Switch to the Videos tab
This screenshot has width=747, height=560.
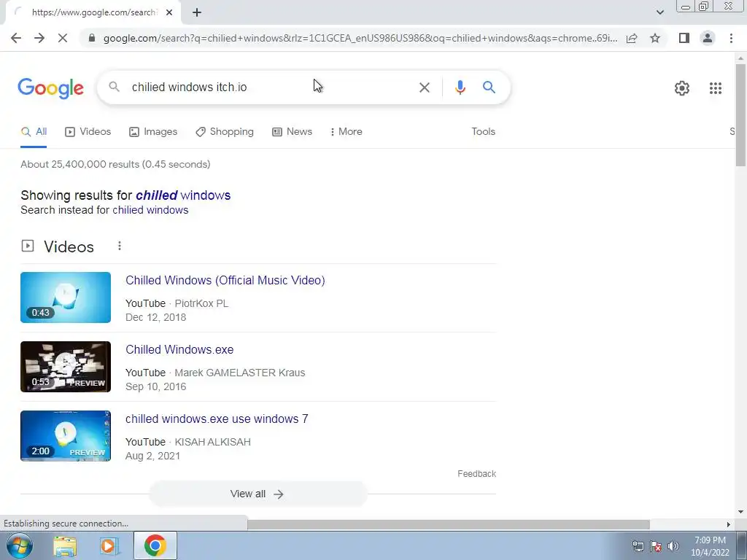(x=88, y=132)
